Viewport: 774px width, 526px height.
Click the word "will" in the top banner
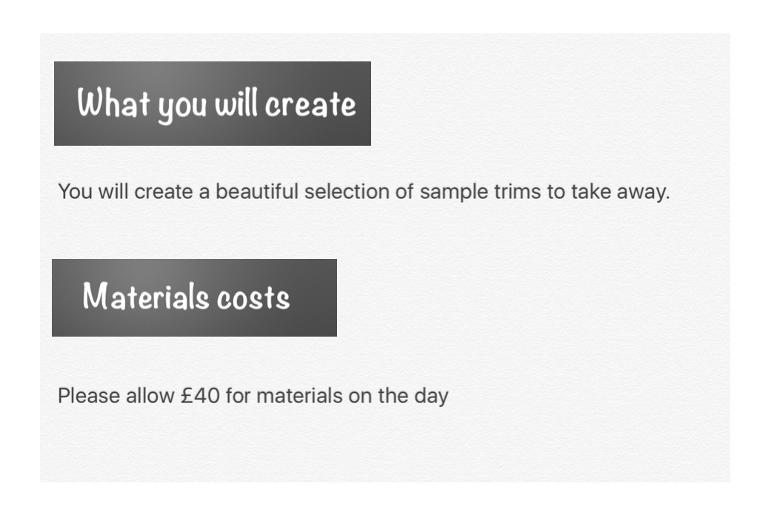click(x=236, y=103)
